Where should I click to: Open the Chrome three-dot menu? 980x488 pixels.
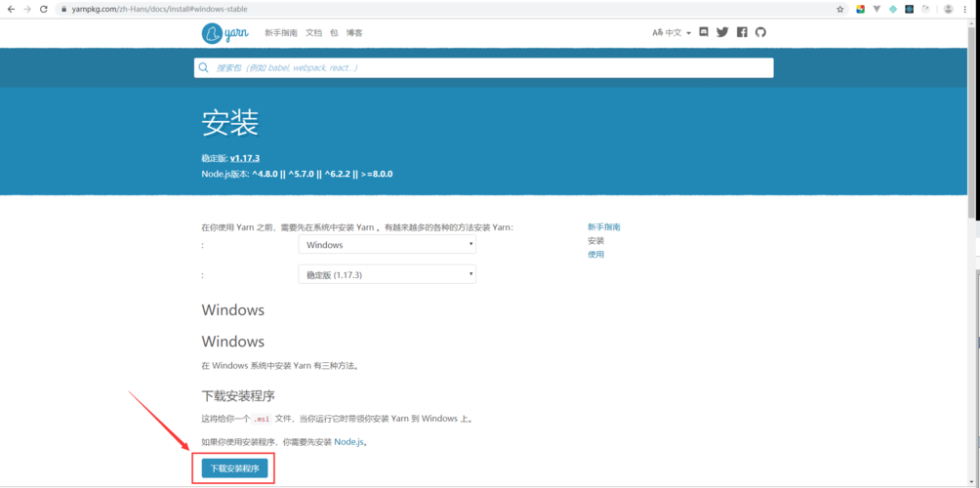click(x=967, y=10)
